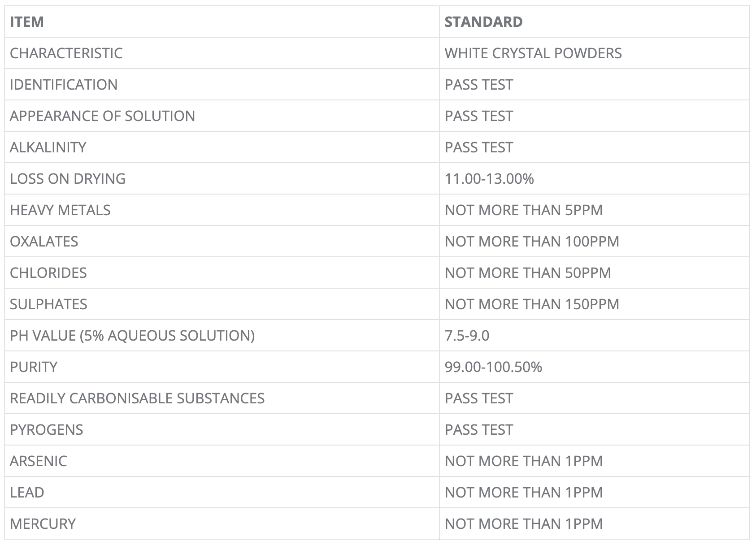Select the ALKALINITY row label

coord(48,147)
